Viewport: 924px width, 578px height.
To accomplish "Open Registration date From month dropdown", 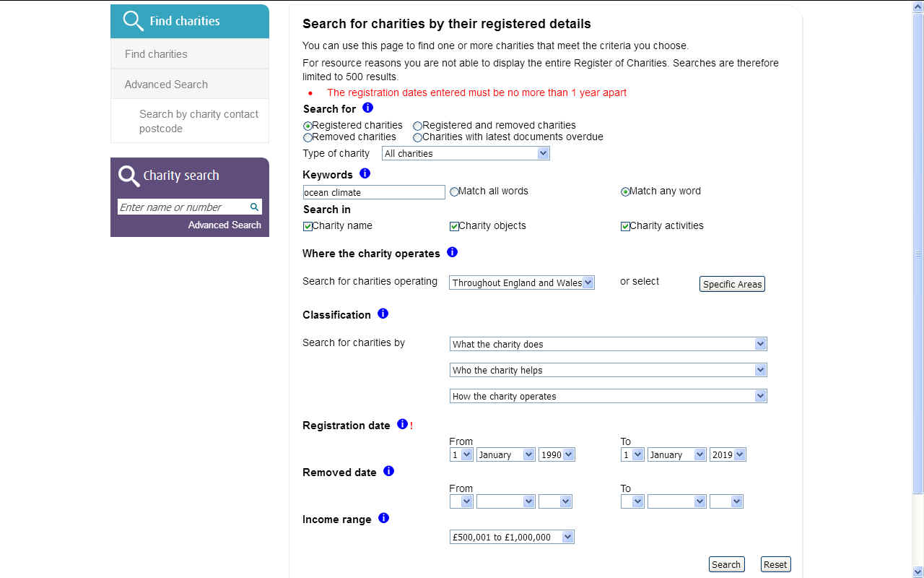I will click(x=505, y=454).
